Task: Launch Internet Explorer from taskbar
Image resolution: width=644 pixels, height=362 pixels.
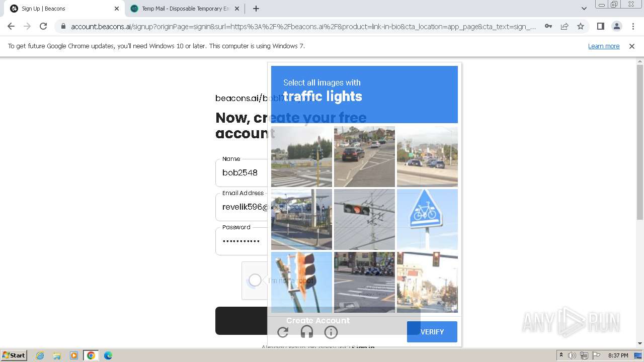Action: click(40, 355)
